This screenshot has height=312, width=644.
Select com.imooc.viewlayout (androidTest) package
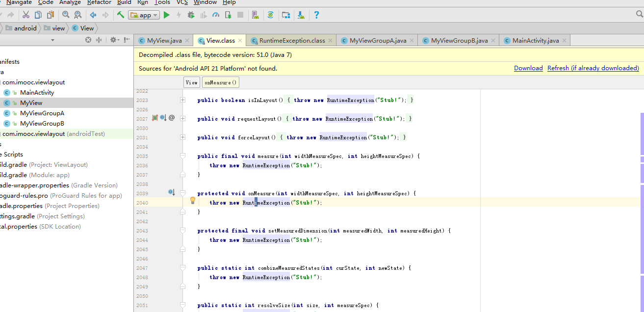click(53, 134)
